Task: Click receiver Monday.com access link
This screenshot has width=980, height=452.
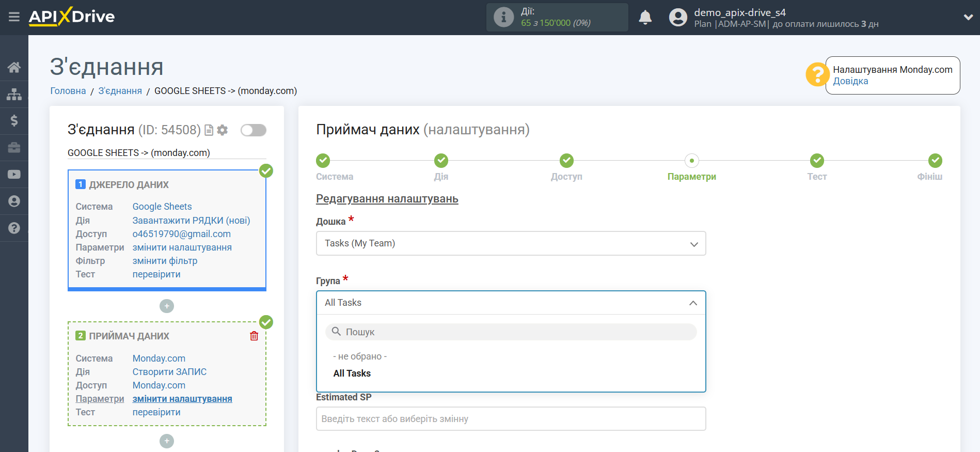Action: [x=159, y=385]
